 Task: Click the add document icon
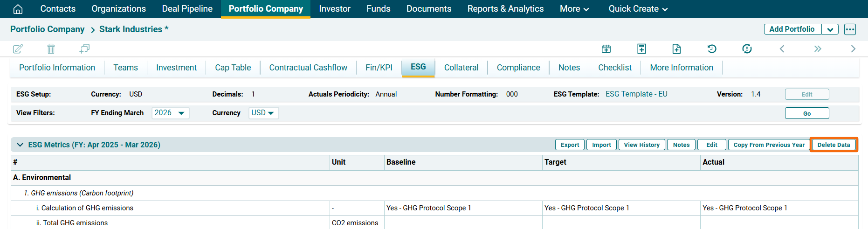(x=676, y=49)
